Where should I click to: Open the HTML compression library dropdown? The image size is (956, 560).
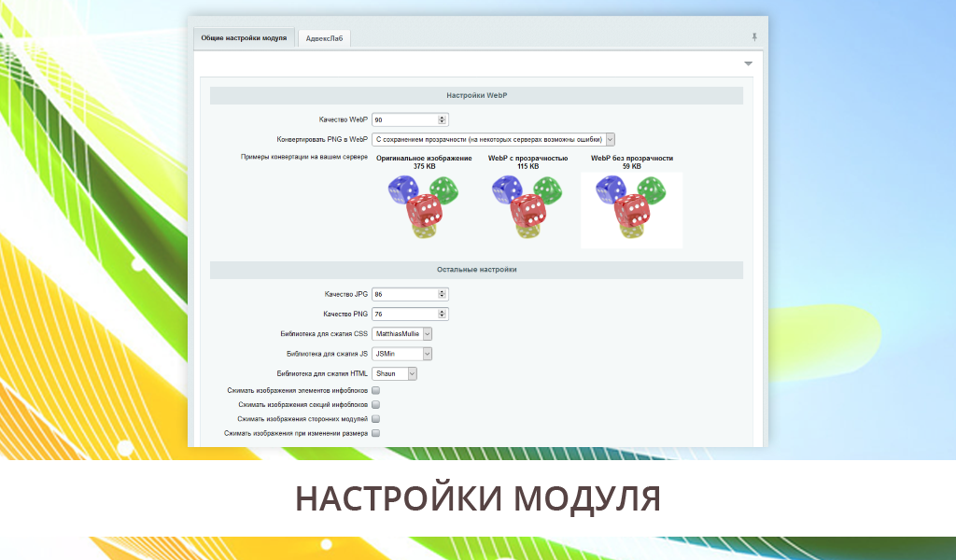point(394,373)
